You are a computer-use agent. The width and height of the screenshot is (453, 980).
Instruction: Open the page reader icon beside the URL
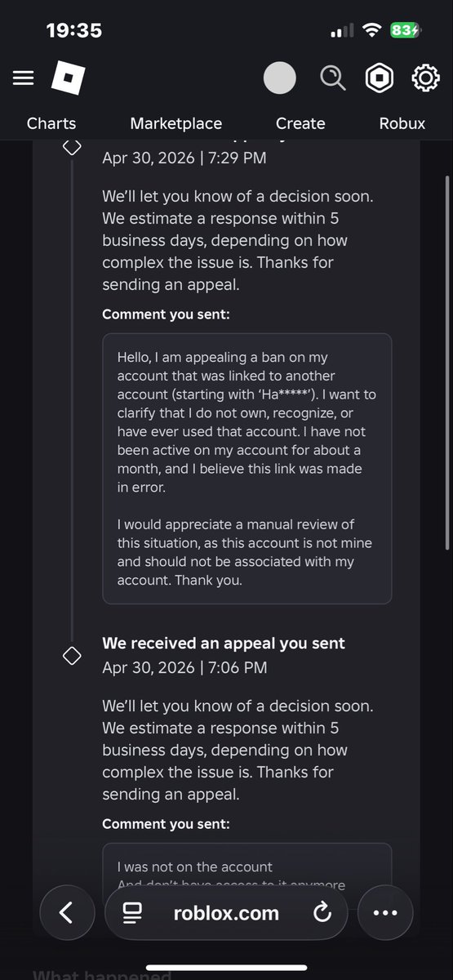[132, 912]
